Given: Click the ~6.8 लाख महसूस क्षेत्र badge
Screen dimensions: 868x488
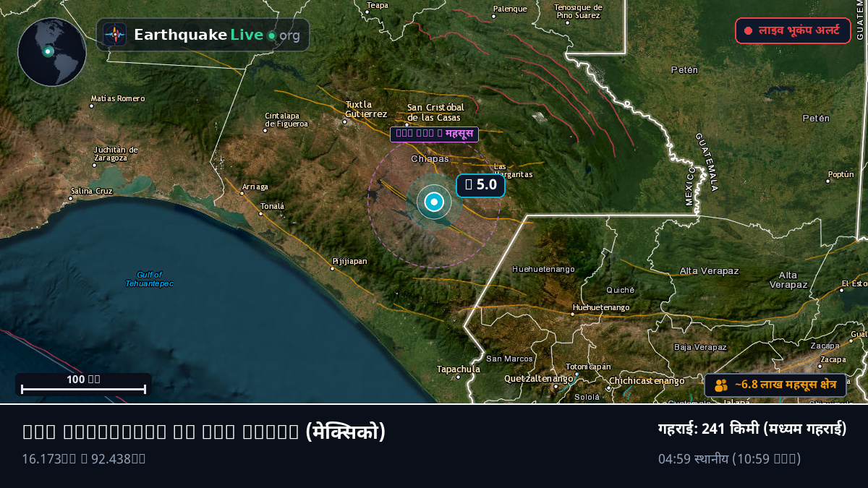Looking at the screenshot, I should 775,385.
